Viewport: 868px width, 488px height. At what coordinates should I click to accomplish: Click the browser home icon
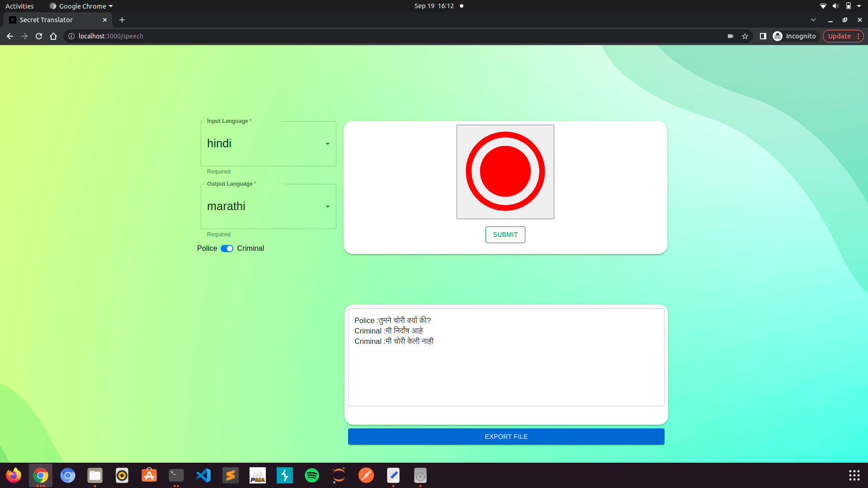click(53, 36)
